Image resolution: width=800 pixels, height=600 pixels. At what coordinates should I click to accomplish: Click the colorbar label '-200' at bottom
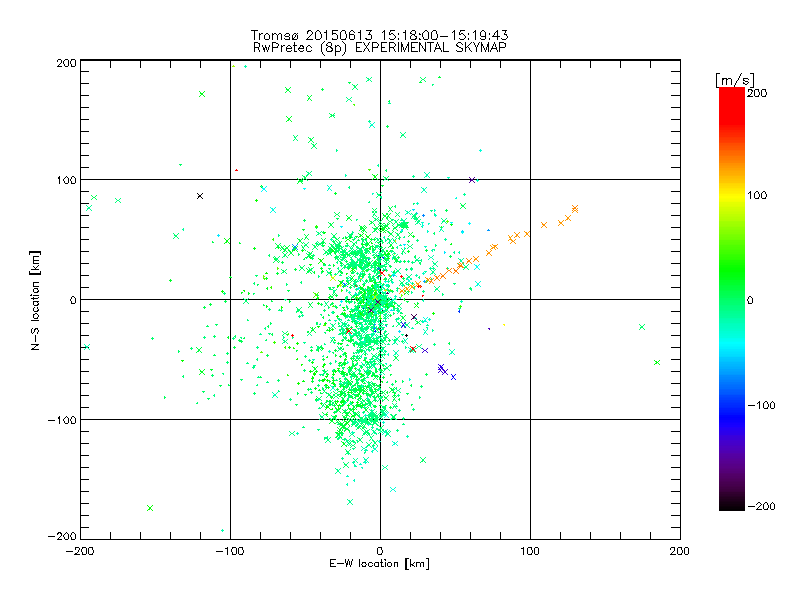point(761,506)
